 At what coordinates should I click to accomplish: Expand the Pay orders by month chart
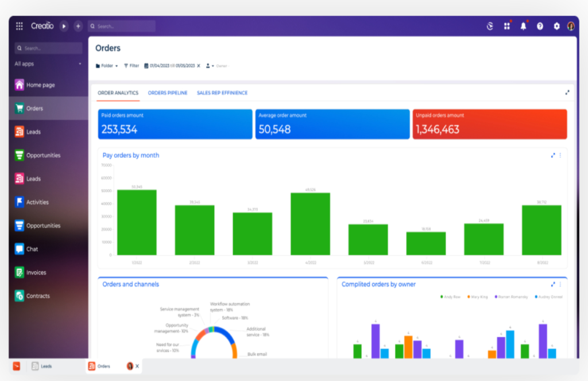point(552,155)
